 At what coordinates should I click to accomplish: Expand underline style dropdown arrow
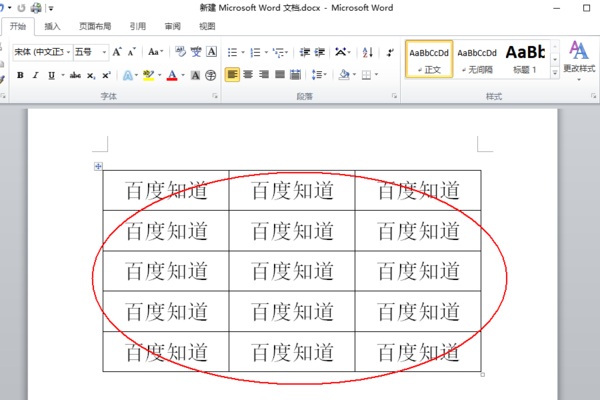tap(63, 75)
